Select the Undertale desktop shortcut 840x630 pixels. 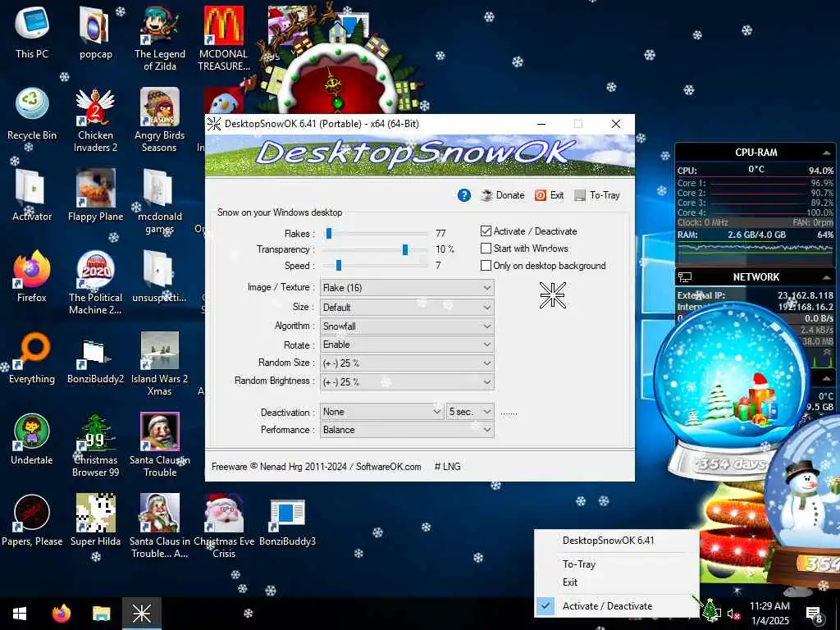(32, 440)
